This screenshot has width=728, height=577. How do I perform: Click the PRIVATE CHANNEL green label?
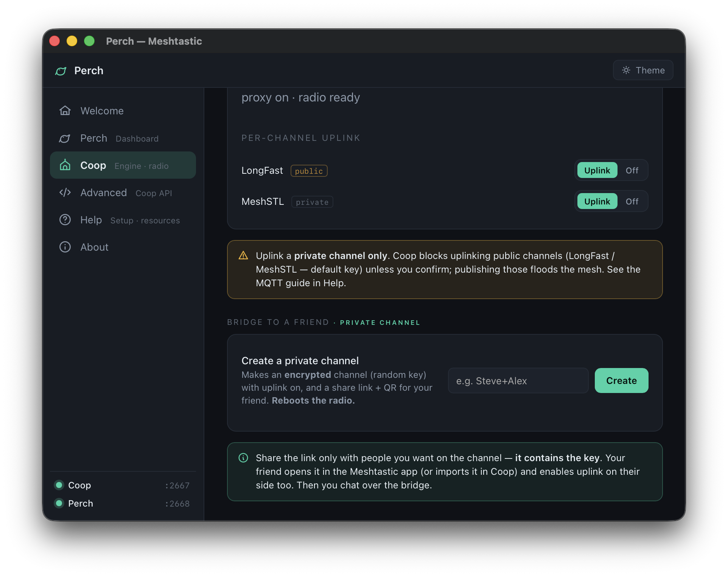[x=380, y=323]
